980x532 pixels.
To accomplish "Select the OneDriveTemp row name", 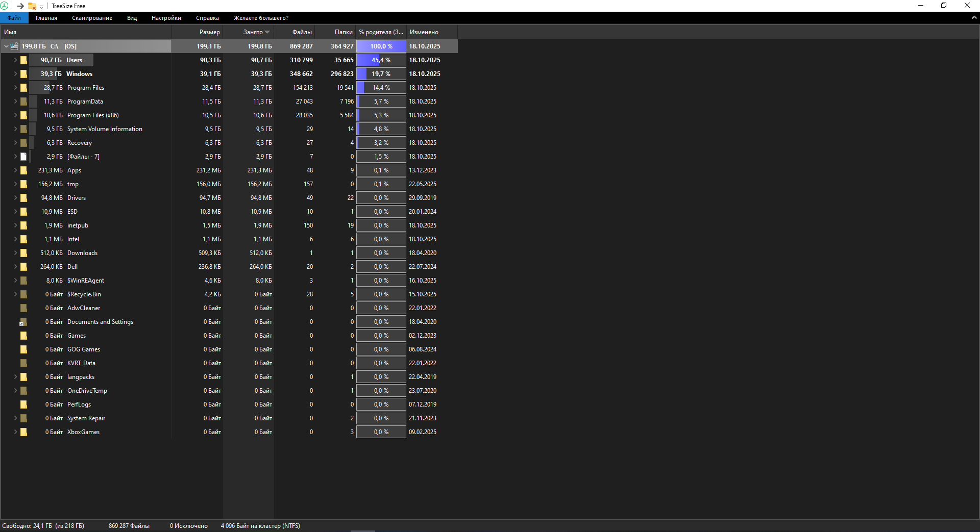I will (x=87, y=391).
